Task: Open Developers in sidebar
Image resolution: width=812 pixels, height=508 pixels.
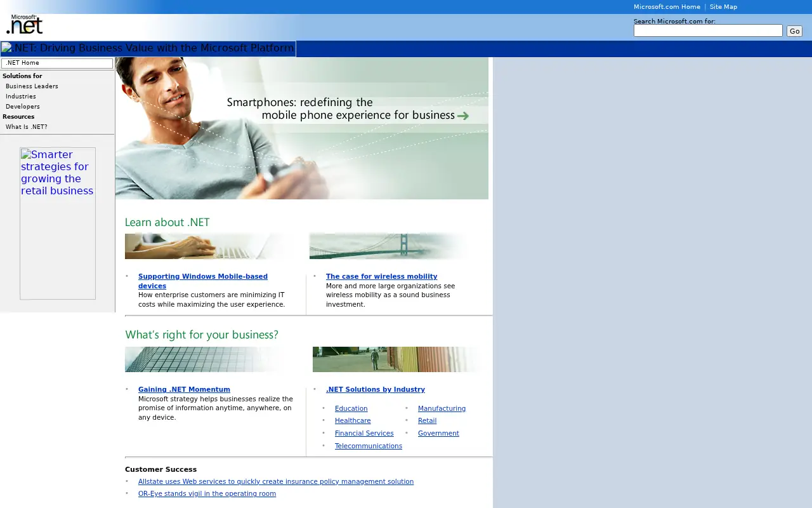Action: (23, 107)
